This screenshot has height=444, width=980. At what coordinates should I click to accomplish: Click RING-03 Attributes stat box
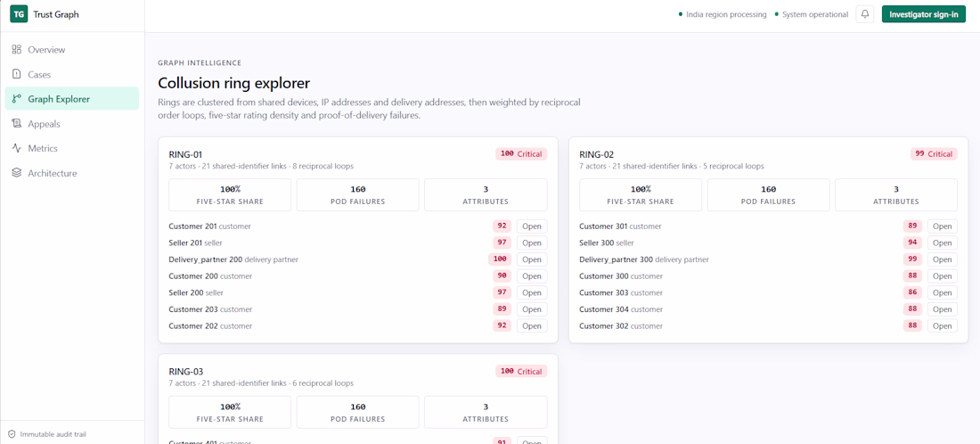point(486,412)
